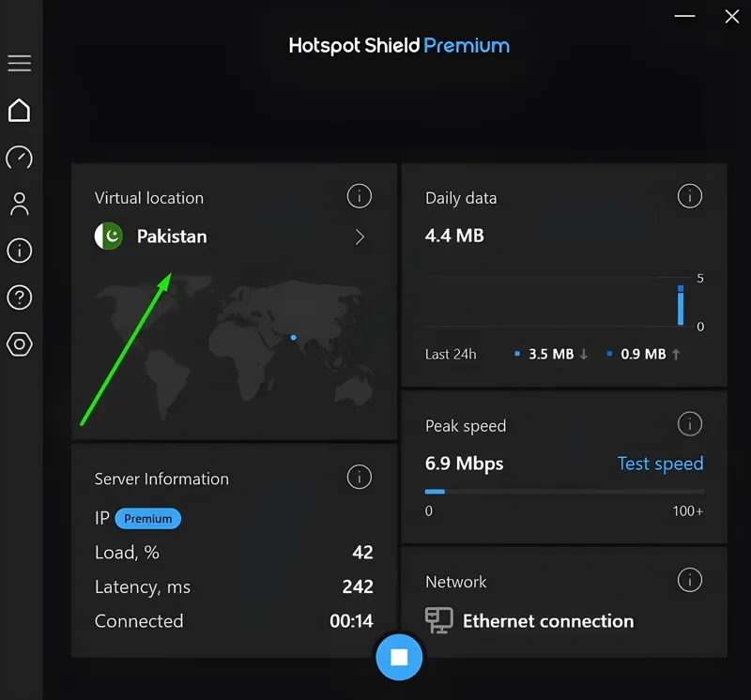Minimize the Hotspot Shield window
751x700 pixels.
coord(685,16)
